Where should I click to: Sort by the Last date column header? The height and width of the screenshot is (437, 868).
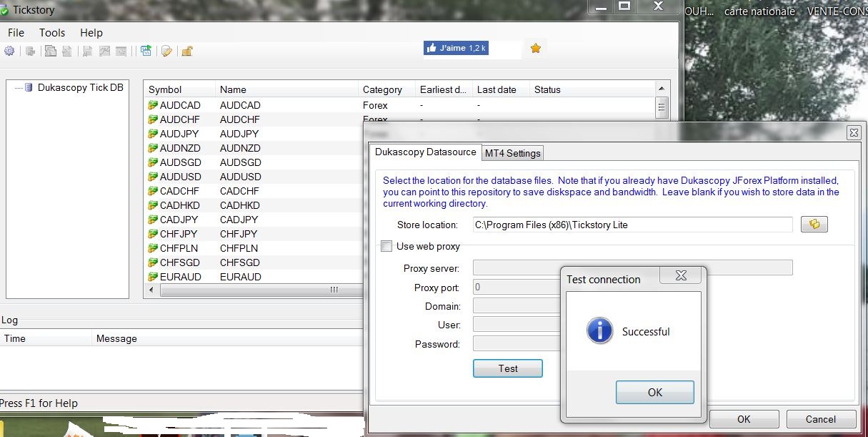pos(501,89)
